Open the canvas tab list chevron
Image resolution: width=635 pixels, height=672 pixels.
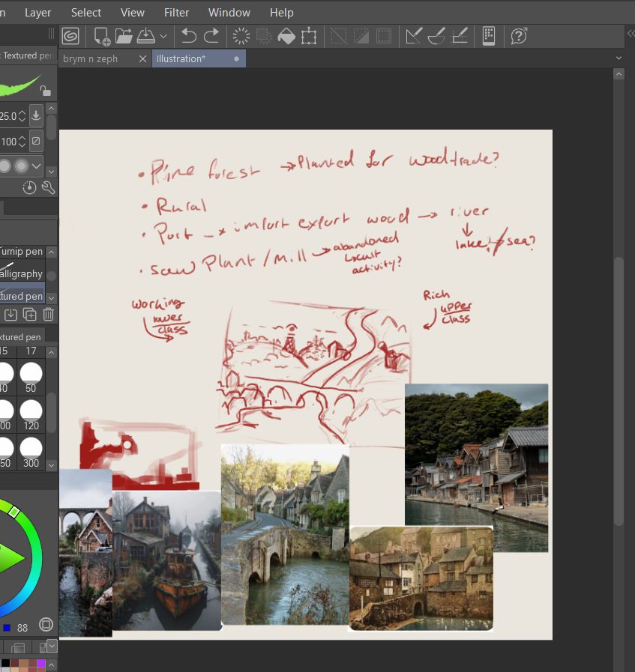619,58
